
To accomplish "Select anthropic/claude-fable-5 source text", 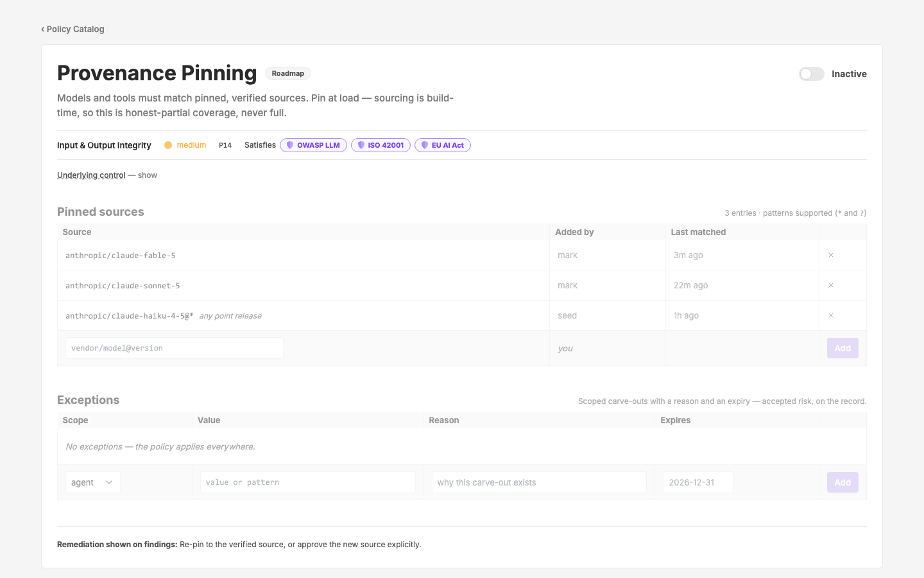I will 121,256.
